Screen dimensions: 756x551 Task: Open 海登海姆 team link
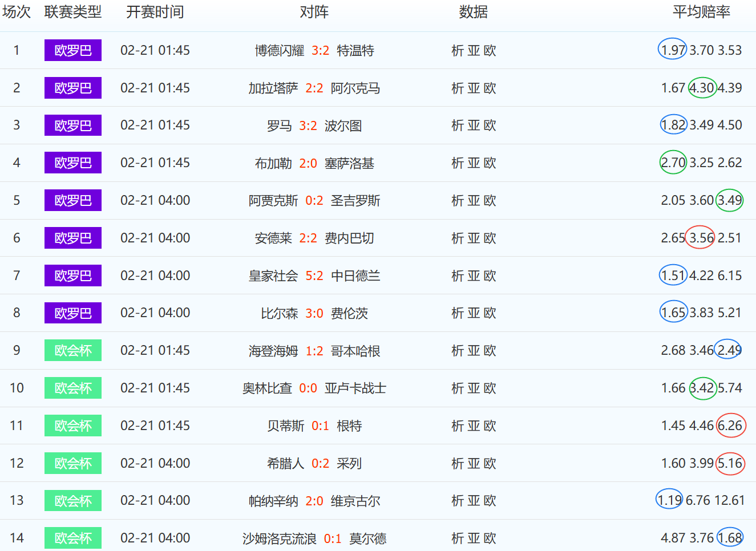pos(273,351)
